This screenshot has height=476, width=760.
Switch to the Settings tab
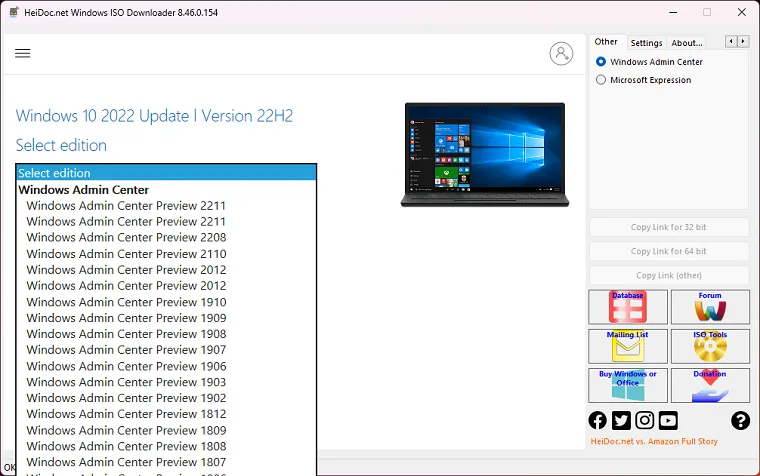646,43
